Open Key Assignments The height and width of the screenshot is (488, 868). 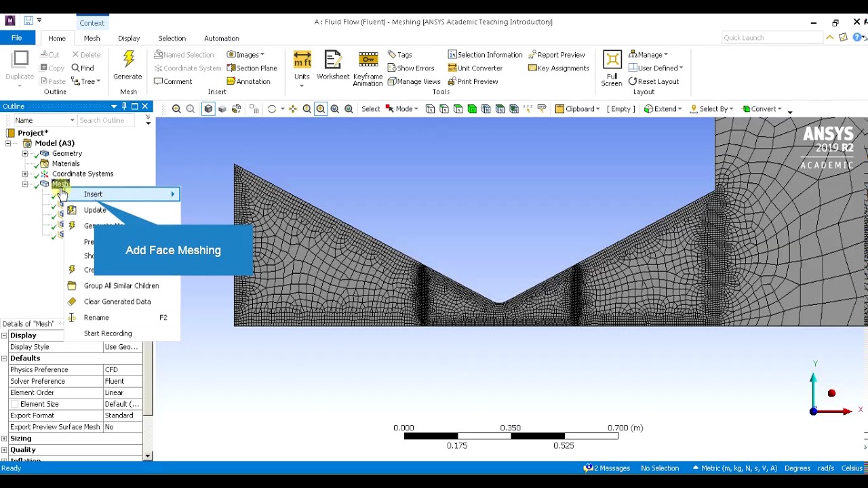click(559, 68)
